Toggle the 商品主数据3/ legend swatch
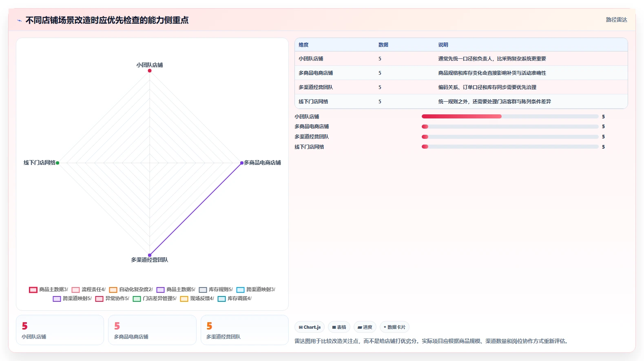Image resolution: width=644 pixels, height=361 pixels. coord(33,290)
